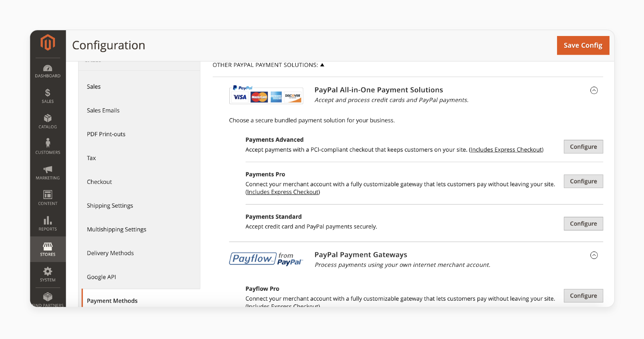This screenshot has width=644, height=339.
Task: Click the Payments Pro heading
Action: click(x=265, y=174)
